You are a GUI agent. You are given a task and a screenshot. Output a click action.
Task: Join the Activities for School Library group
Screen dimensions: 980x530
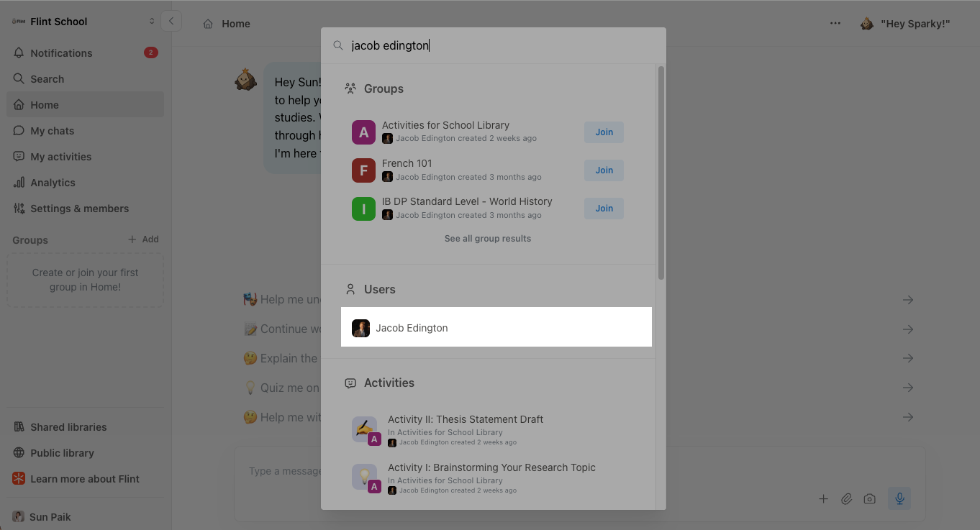(604, 132)
